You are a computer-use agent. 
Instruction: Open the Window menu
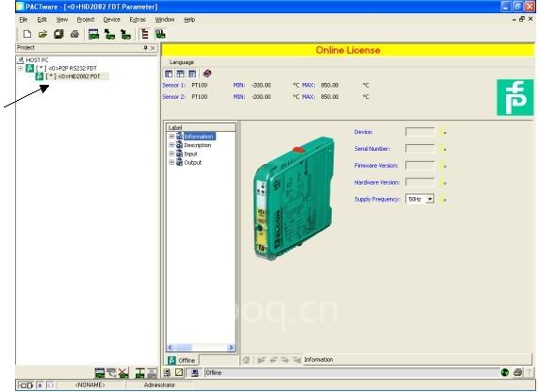click(x=165, y=20)
